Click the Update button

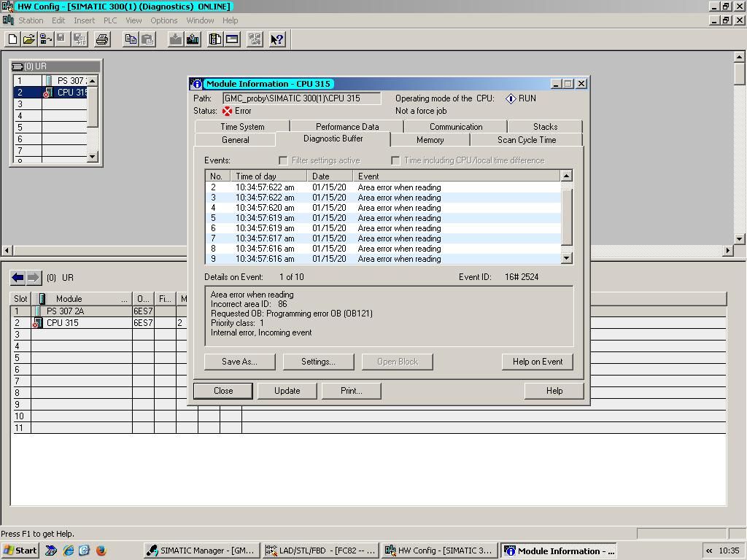pos(287,391)
